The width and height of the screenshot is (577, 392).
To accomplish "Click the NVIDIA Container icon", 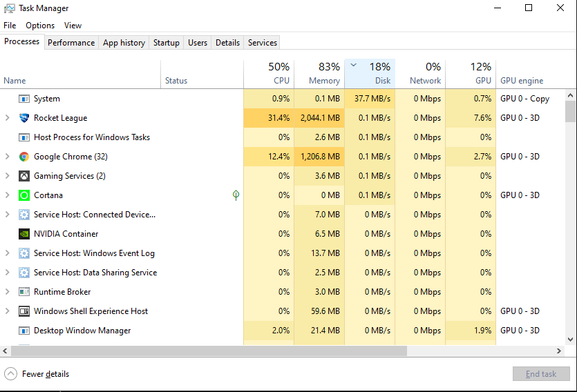I will 24,234.
